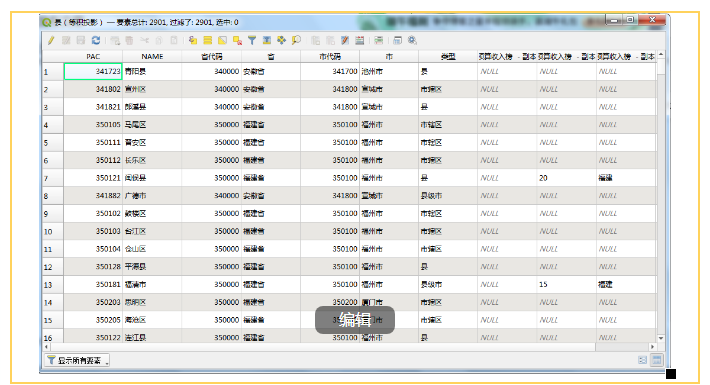Click the vertical scrollbar down arrow

[661, 338]
